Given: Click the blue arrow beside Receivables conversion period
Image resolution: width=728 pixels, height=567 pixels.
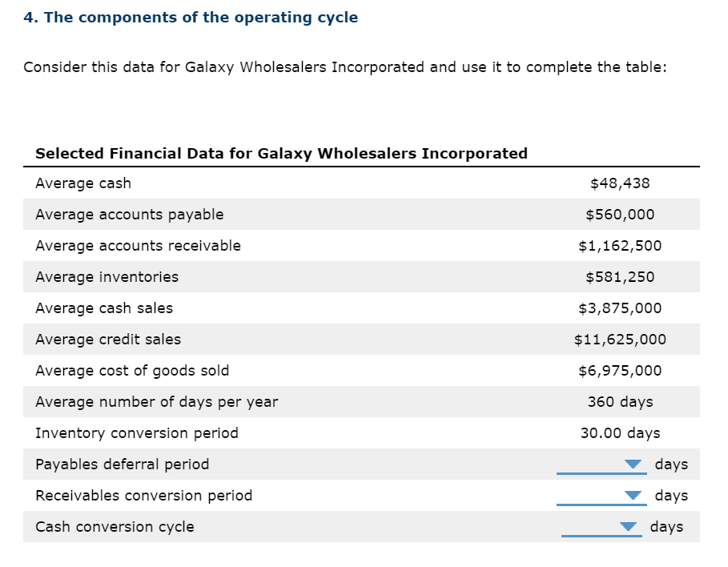Looking at the screenshot, I should 633,495.
